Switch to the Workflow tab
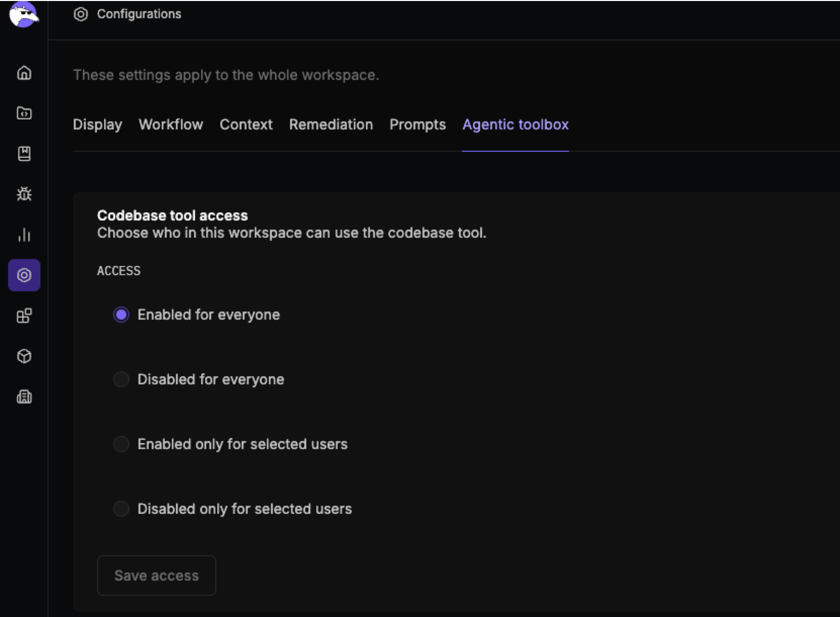840x617 pixels. pyautogui.click(x=171, y=124)
